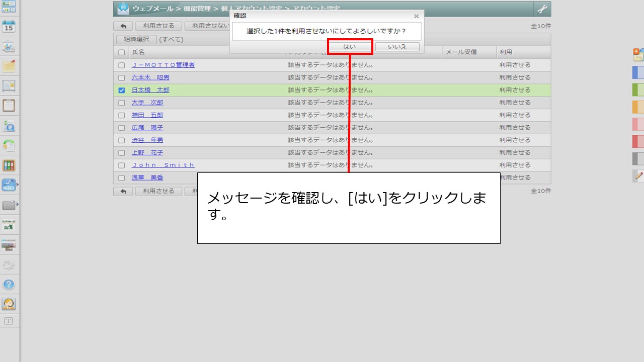Click the wrench settings icon in header
This screenshot has width=644, height=362.
coord(542,9)
